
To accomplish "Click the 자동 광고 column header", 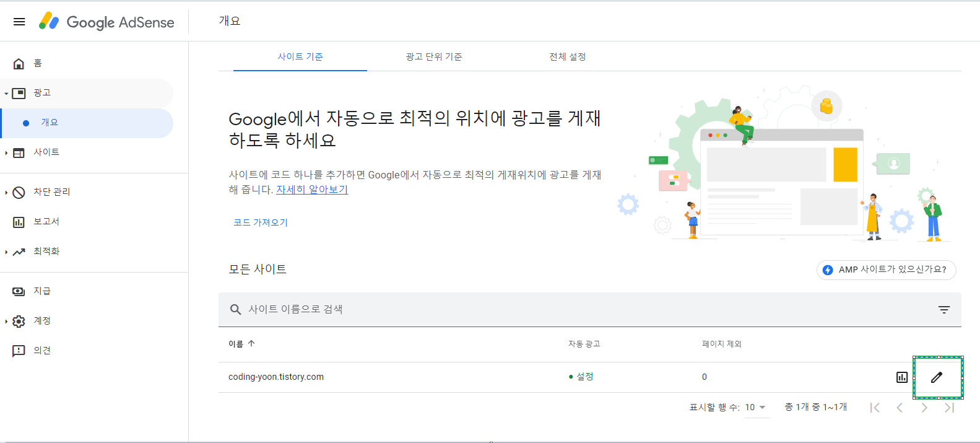I will tap(584, 344).
